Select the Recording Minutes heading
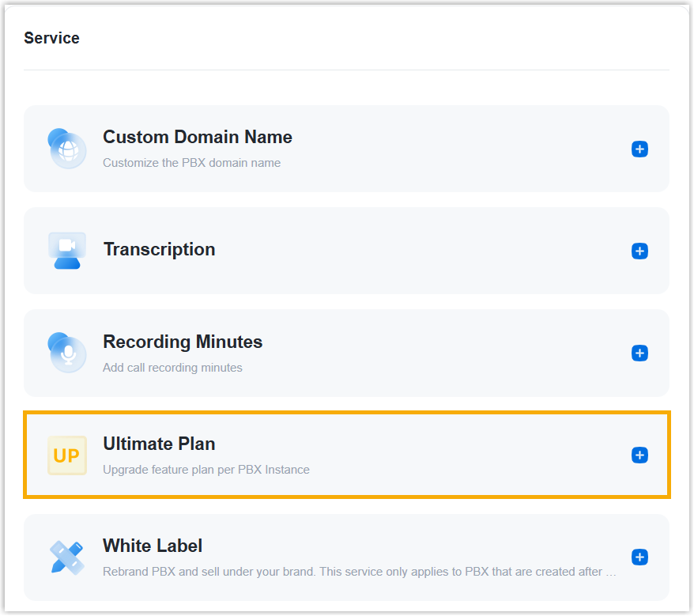This screenshot has width=694, height=616. coord(183,342)
